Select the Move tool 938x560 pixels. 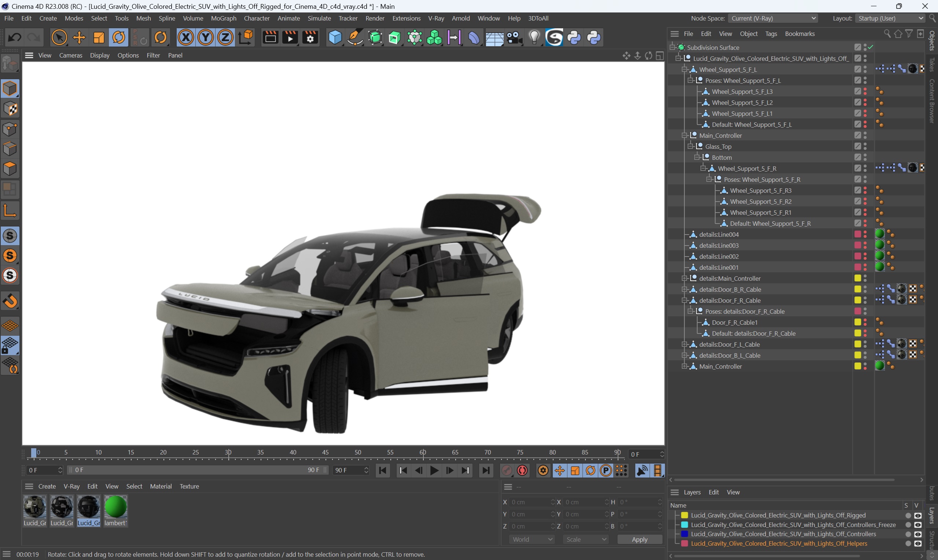(79, 37)
